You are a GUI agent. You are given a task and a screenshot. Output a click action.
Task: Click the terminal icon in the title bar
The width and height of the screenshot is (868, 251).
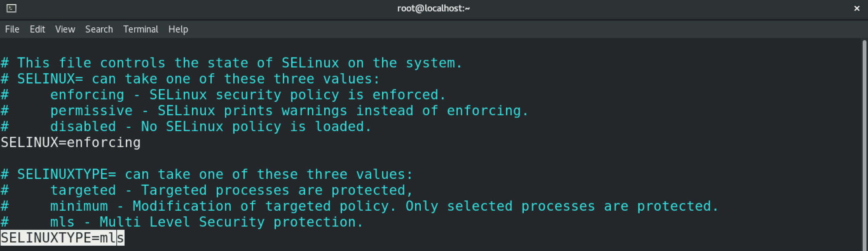11,8
